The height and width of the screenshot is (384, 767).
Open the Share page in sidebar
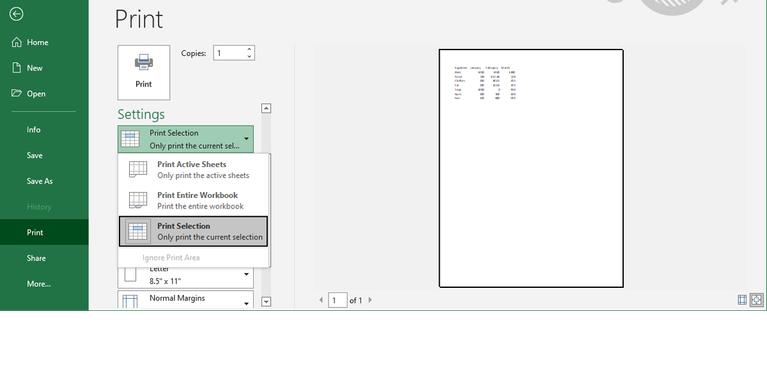pos(36,258)
